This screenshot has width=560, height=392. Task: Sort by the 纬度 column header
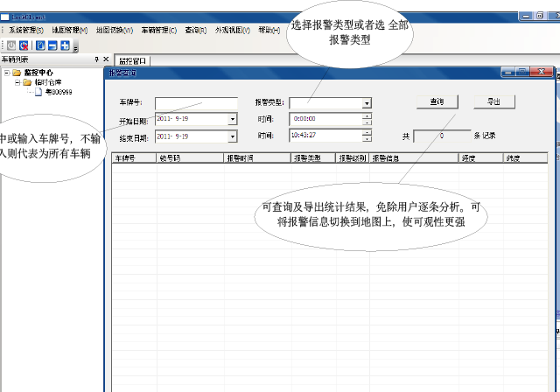(525, 158)
